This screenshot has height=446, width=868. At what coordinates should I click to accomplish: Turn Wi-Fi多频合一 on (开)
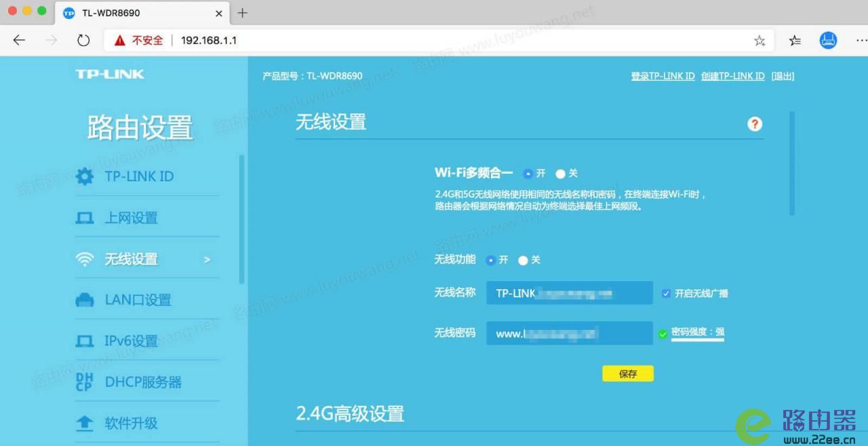[x=528, y=174]
